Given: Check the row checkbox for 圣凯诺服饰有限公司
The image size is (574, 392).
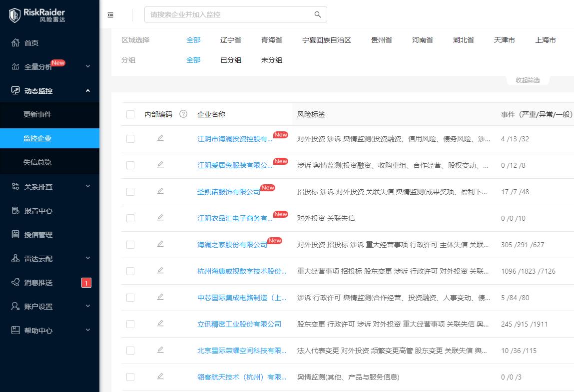Looking at the screenshot, I should coord(130,192).
